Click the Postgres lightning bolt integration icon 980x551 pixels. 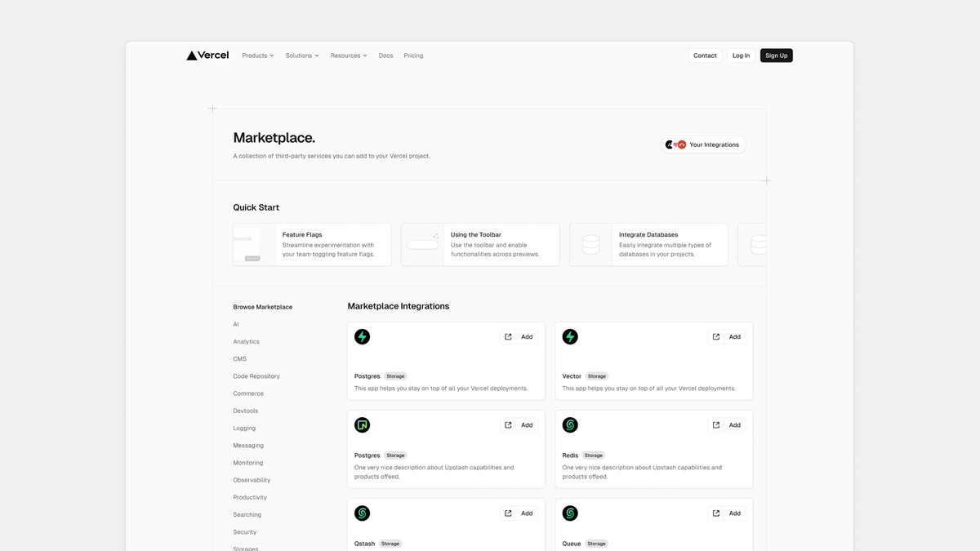pos(362,335)
